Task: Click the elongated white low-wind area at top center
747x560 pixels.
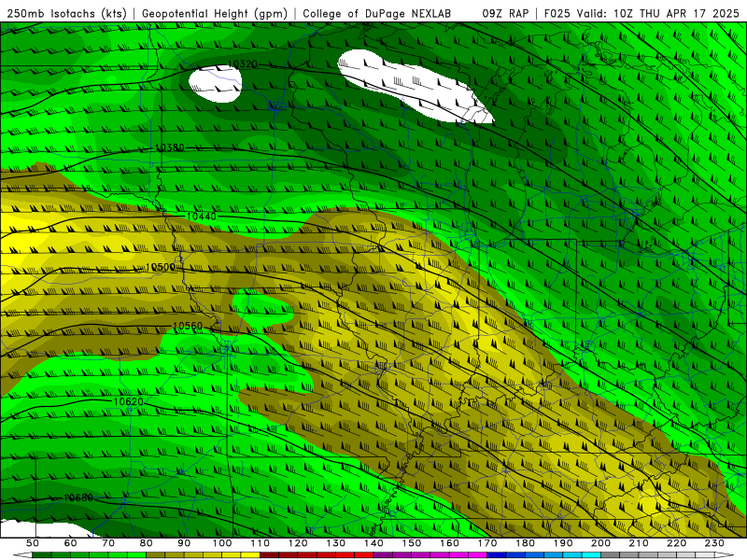Action: click(x=415, y=86)
